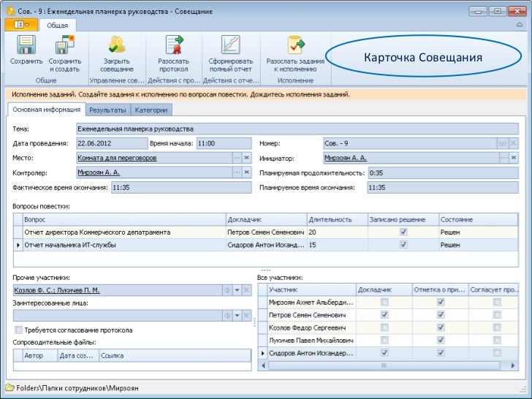Click the Тема text field
This screenshot has width=532, height=399.
point(292,129)
